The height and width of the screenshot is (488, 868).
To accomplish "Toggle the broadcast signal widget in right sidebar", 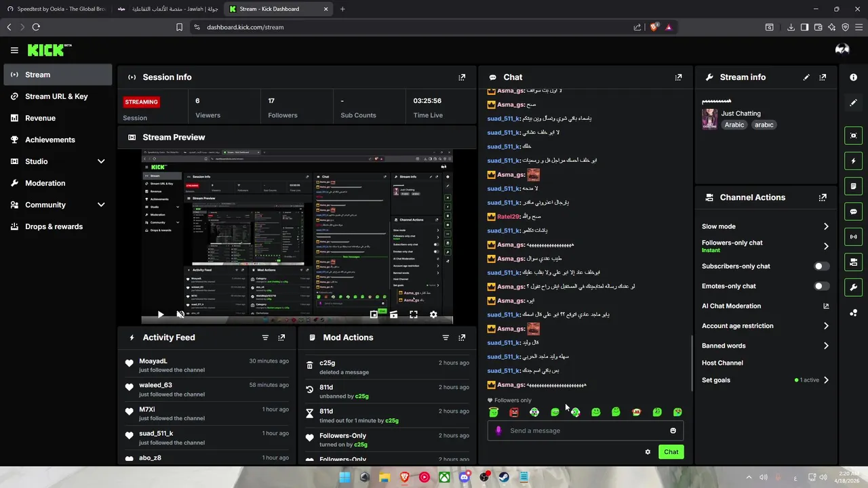I will (853, 237).
